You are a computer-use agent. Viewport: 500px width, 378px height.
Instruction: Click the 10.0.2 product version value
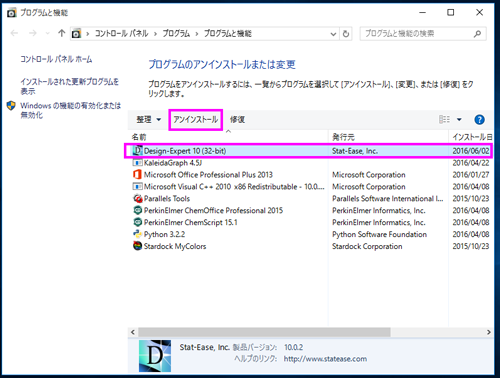[x=293, y=347]
